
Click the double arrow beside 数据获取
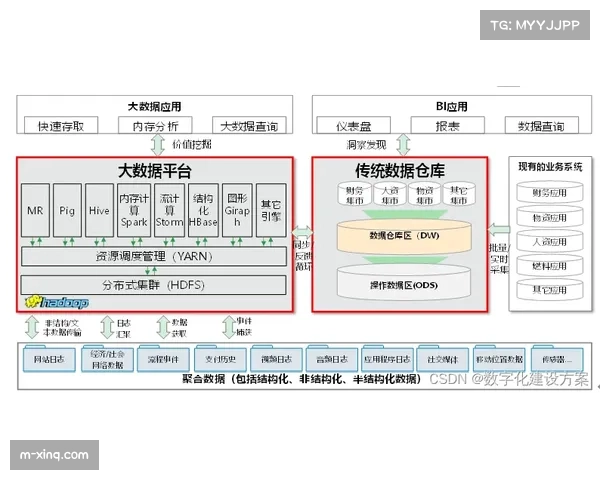click(163, 327)
